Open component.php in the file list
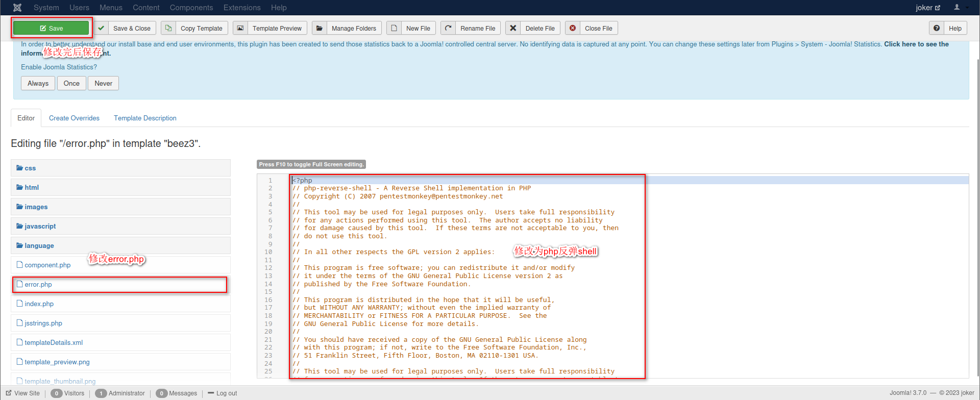Viewport: 980px width, 400px height. coord(120,265)
